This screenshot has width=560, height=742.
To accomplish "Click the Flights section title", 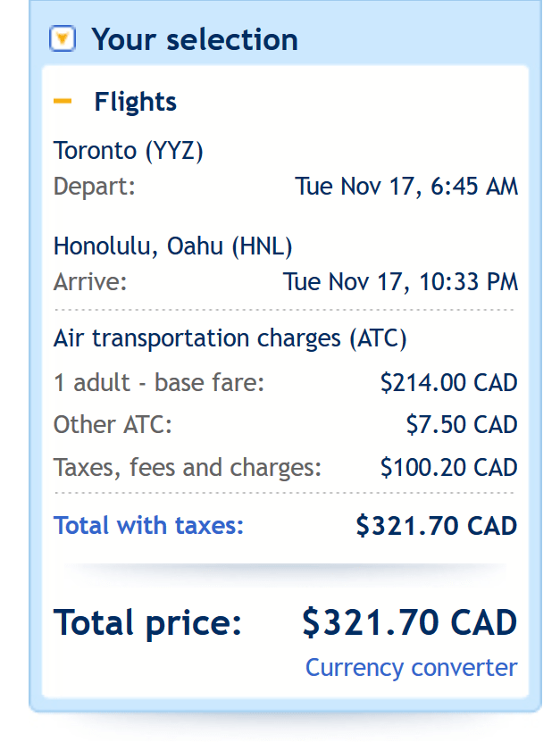I will click(135, 102).
